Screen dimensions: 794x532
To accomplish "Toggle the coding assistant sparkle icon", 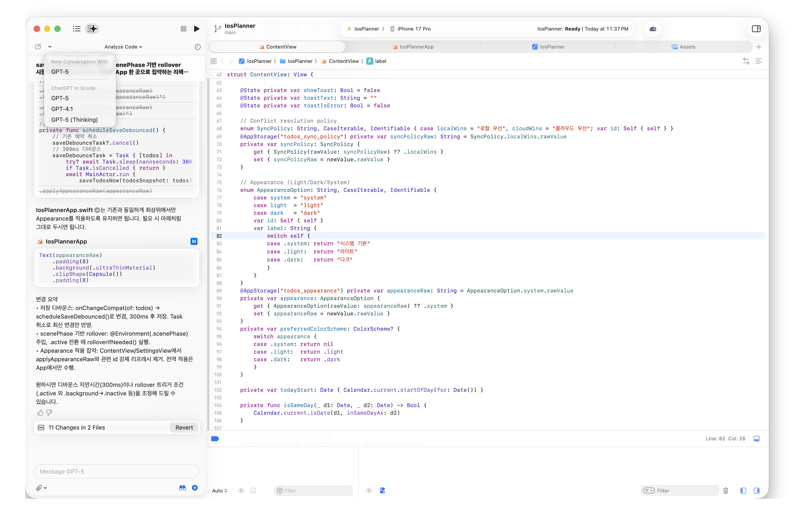I will [x=92, y=29].
